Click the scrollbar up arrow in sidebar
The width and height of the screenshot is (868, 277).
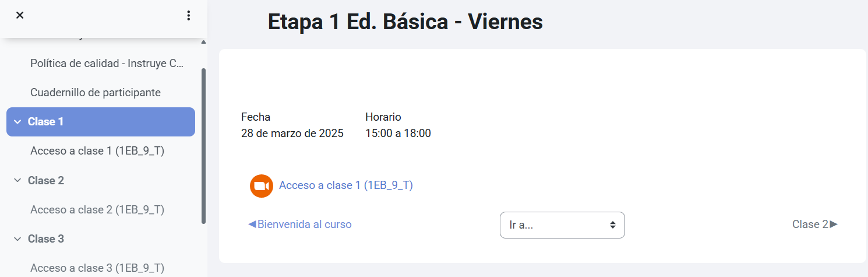203,42
